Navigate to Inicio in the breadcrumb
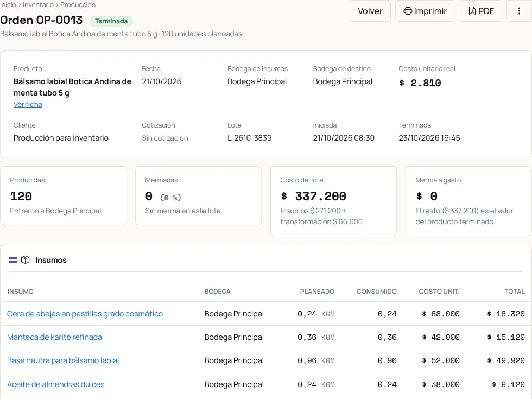 8,5
